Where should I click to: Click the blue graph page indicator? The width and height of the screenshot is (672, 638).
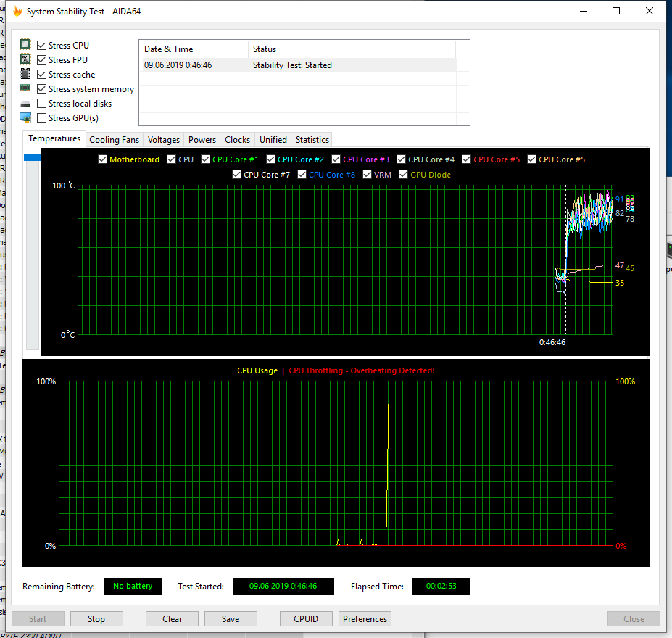(x=32, y=157)
